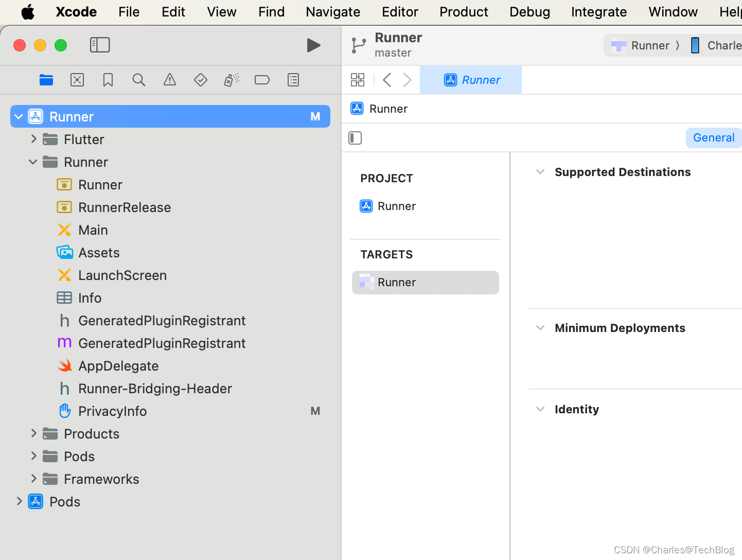The height and width of the screenshot is (560, 742).
Task: Open the Report navigator icon
Action: tap(293, 80)
